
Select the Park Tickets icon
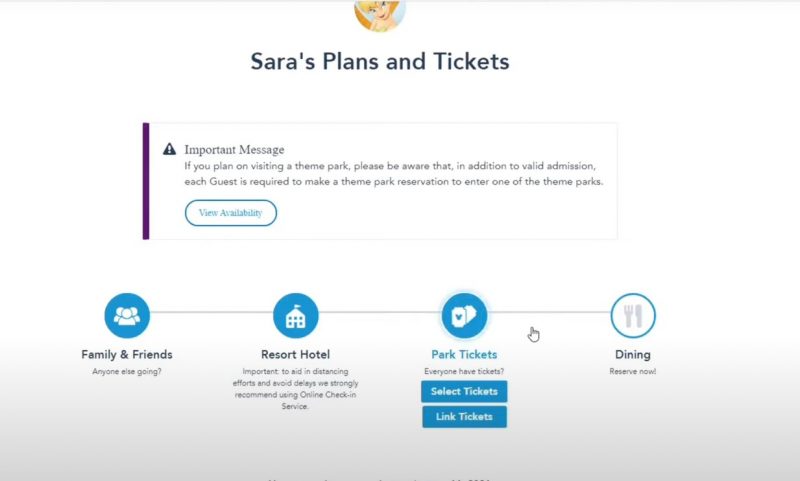pos(464,315)
